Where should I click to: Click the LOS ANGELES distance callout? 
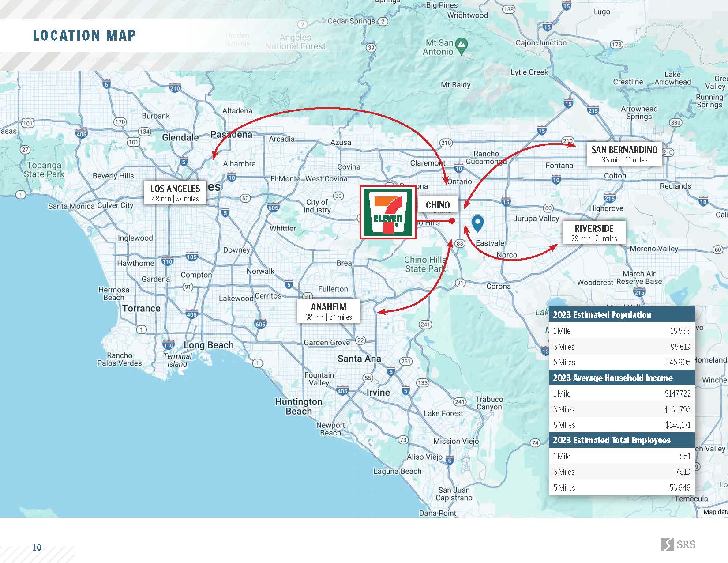tap(175, 193)
